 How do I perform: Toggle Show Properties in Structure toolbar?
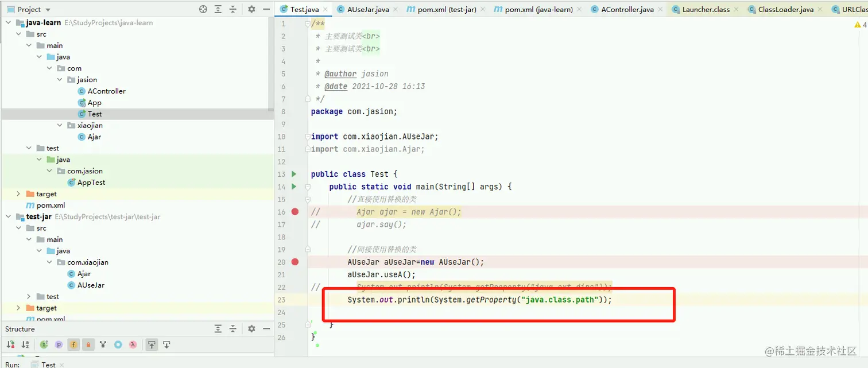click(59, 344)
